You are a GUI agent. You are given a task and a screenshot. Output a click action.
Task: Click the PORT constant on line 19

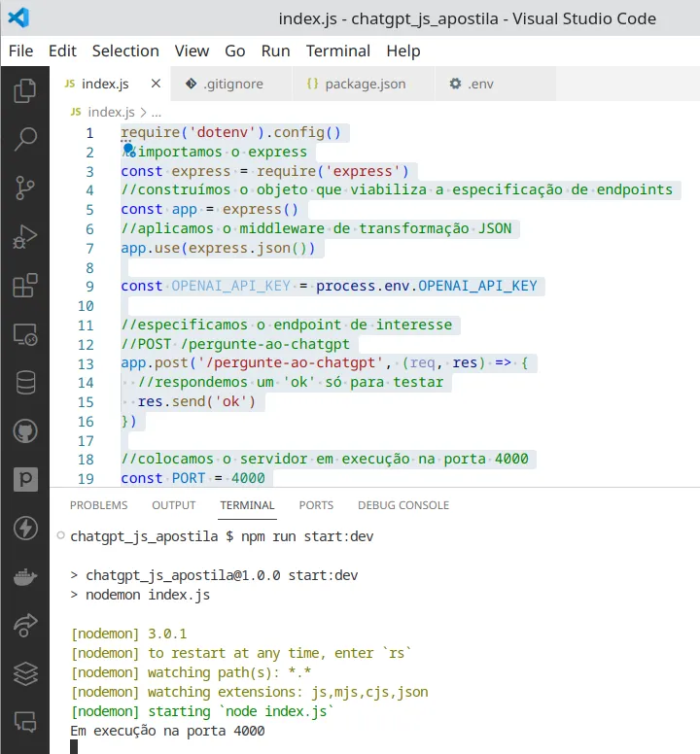point(189,478)
